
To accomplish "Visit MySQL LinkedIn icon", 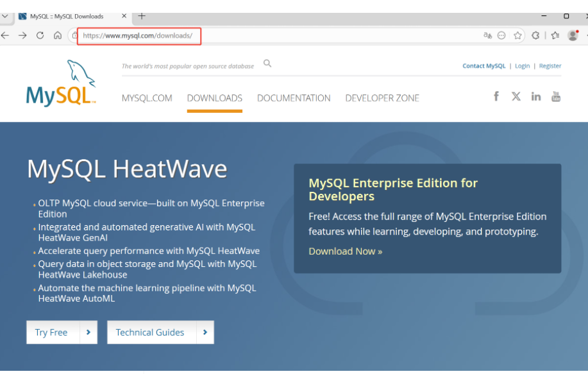I will click(536, 96).
